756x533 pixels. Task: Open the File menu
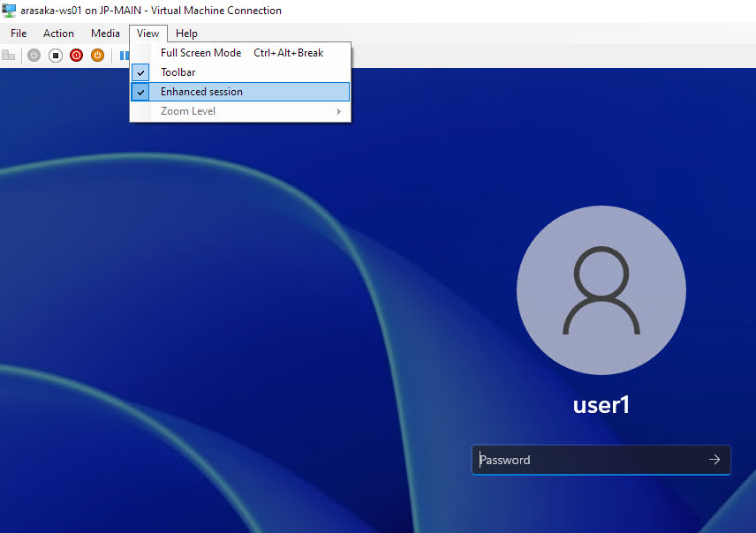[19, 34]
